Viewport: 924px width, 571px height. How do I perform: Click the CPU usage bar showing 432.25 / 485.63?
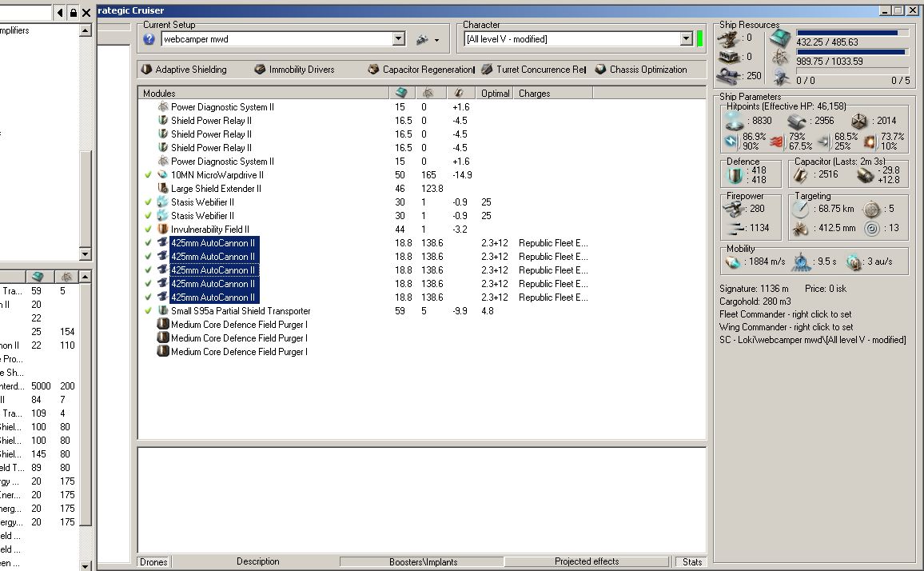[851, 33]
